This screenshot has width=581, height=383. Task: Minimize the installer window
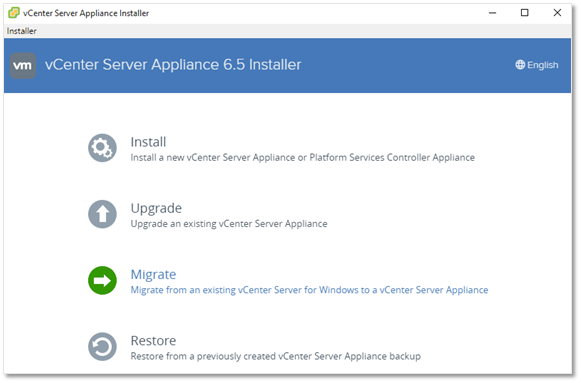pos(492,13)
